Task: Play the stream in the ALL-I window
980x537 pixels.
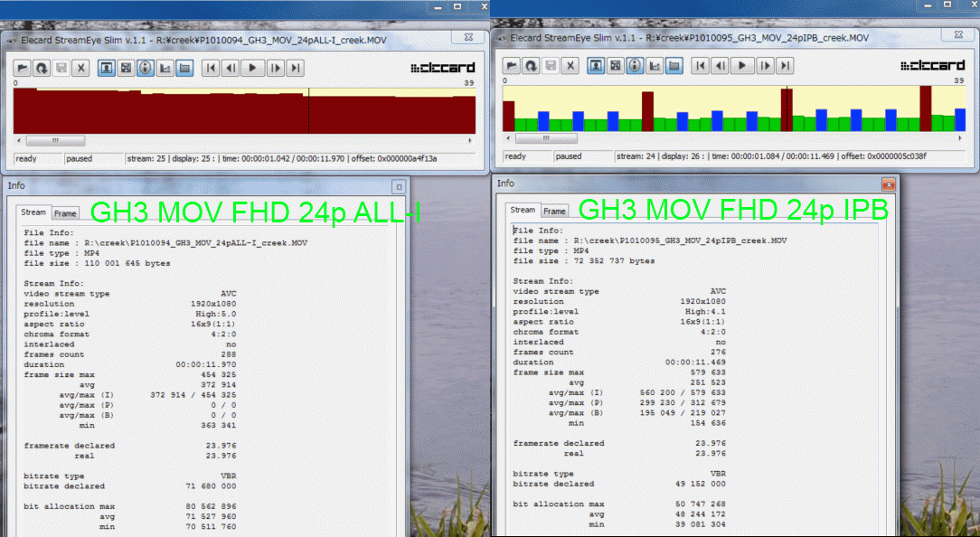Action: 253,68
